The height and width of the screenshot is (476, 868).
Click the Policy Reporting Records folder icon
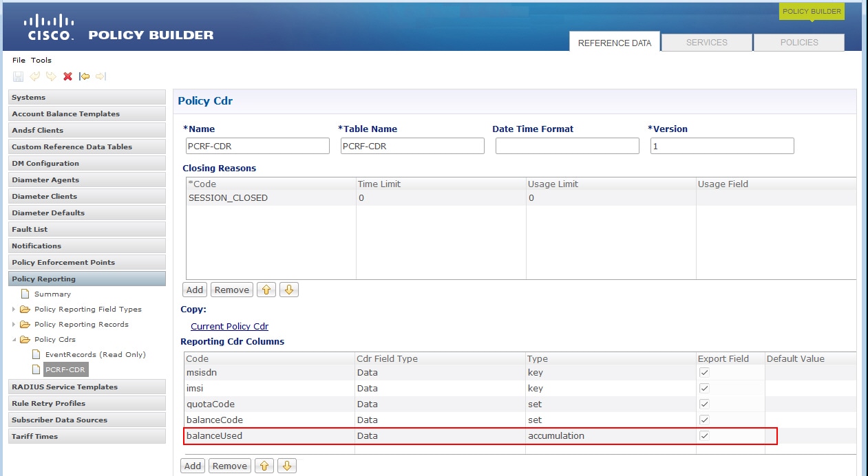click(25, 325)
